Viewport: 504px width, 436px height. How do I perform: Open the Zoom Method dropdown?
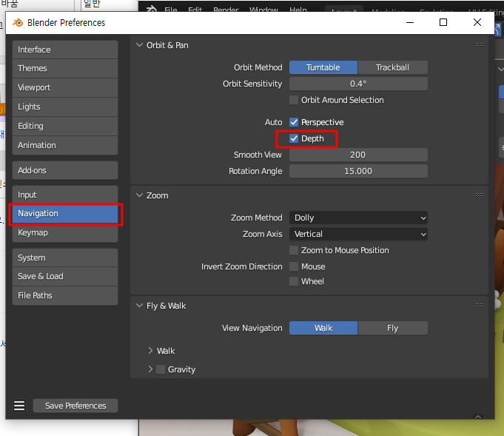[358, 218]
